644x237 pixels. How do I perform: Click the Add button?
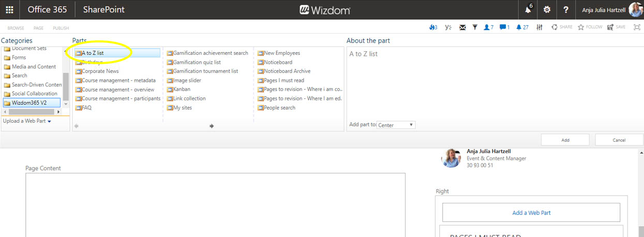(x=565, y=140)
